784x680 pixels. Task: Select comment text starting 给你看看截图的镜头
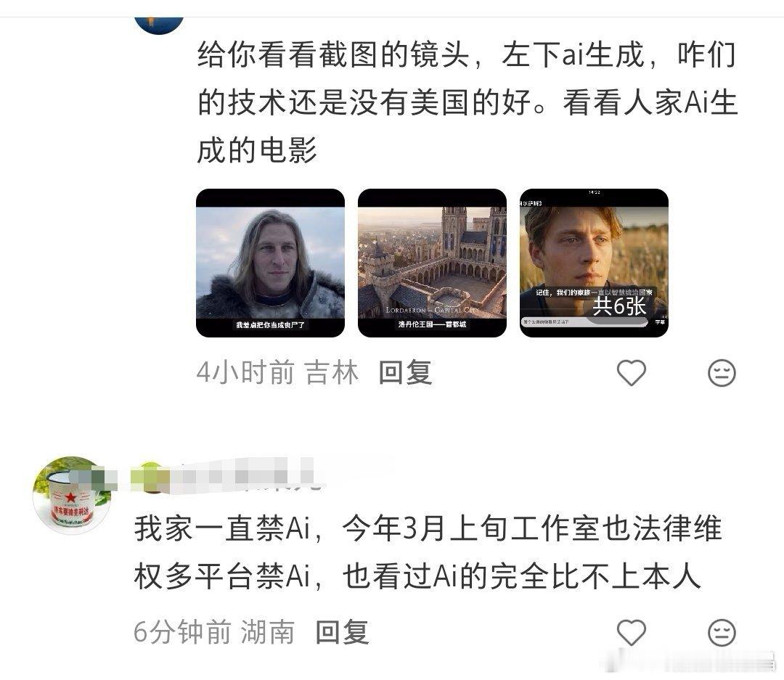[x=467, y=102]
